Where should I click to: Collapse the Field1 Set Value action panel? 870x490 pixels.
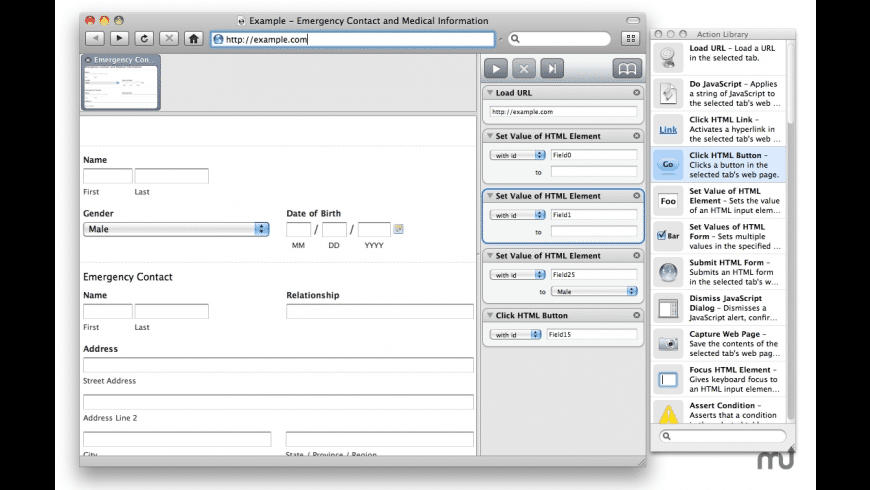(x=490, y=196)
